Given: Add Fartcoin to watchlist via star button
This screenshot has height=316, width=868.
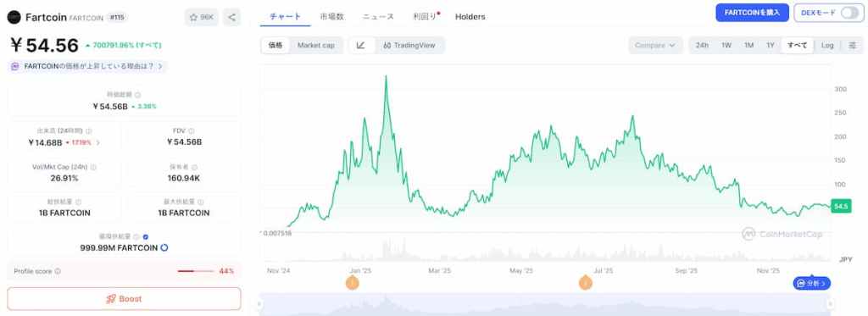Looking at the screenshot, I should click(202, 17).
